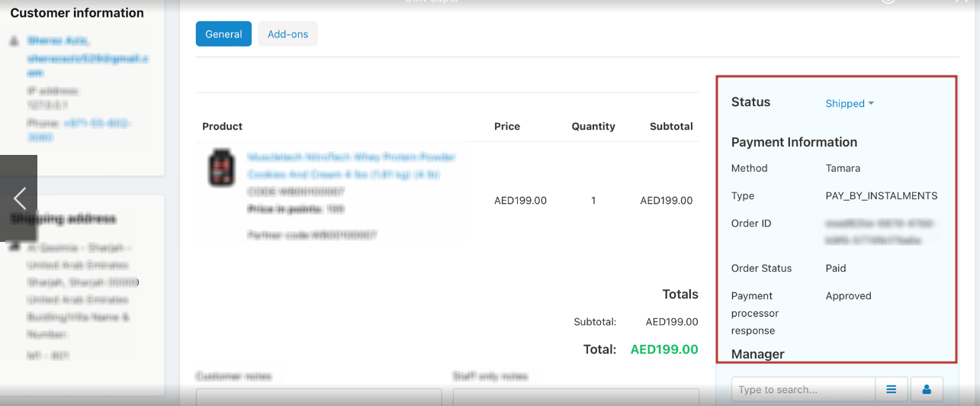Click the customer email address link
The width and height of the screenshot is (980, 406).
point(88,65)
